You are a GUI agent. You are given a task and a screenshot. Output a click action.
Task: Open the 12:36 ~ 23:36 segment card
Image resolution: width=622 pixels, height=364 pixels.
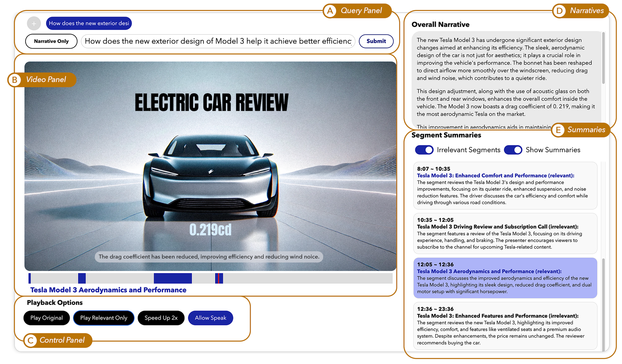coord(505,326)
